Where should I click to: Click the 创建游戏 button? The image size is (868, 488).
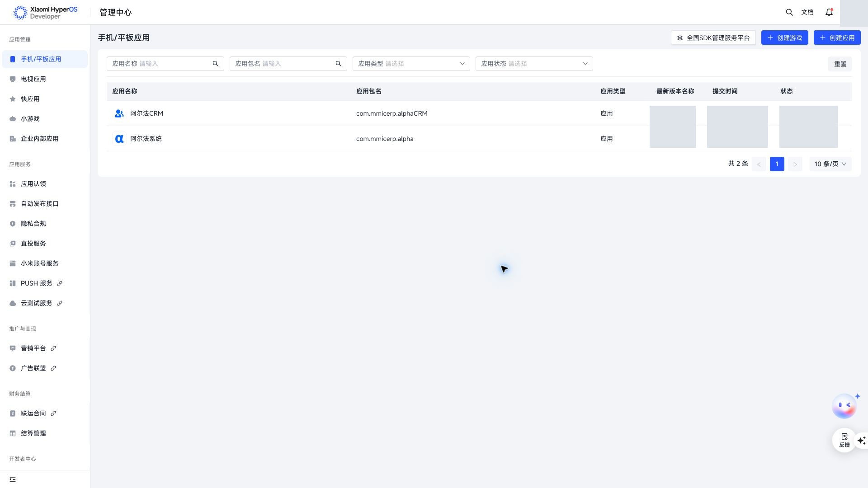pos(785,38)
